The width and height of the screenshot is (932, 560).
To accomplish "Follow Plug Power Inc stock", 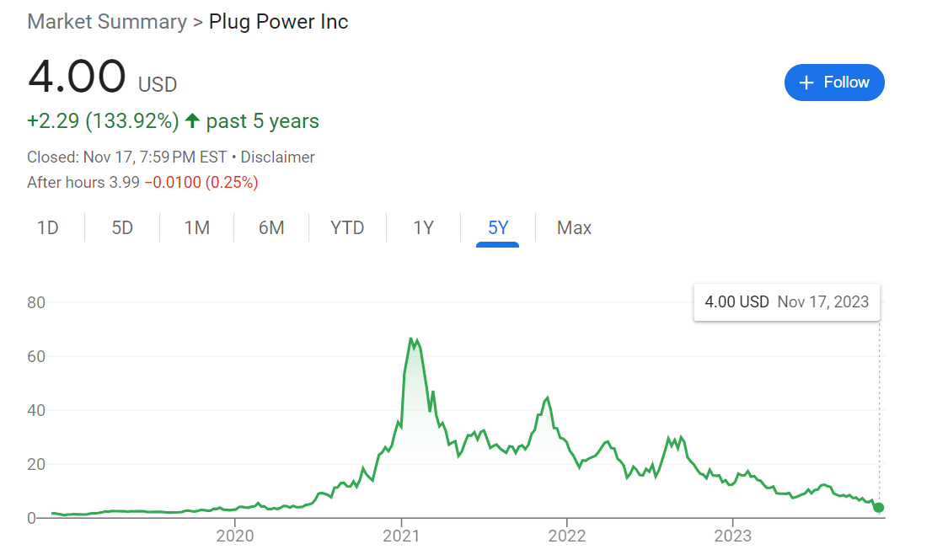I will [834, 83].
